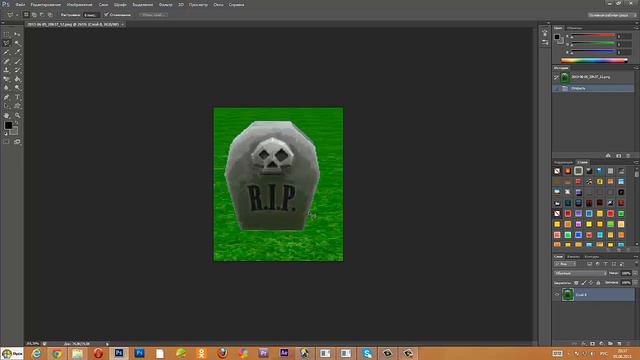Open the Изображение menu
The height and width of the screenshot is (360, 640).
pos(79,5)
